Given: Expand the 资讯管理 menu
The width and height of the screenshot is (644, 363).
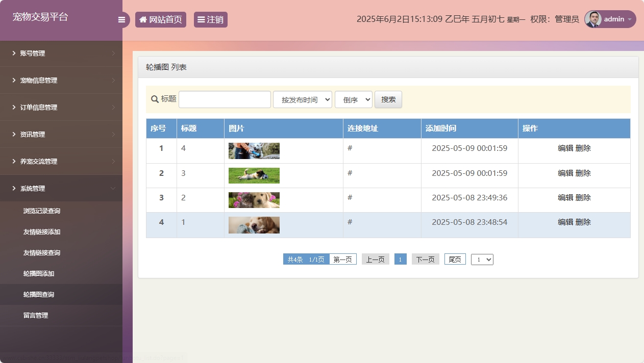Looking at the screenshot, I should 61,135.
